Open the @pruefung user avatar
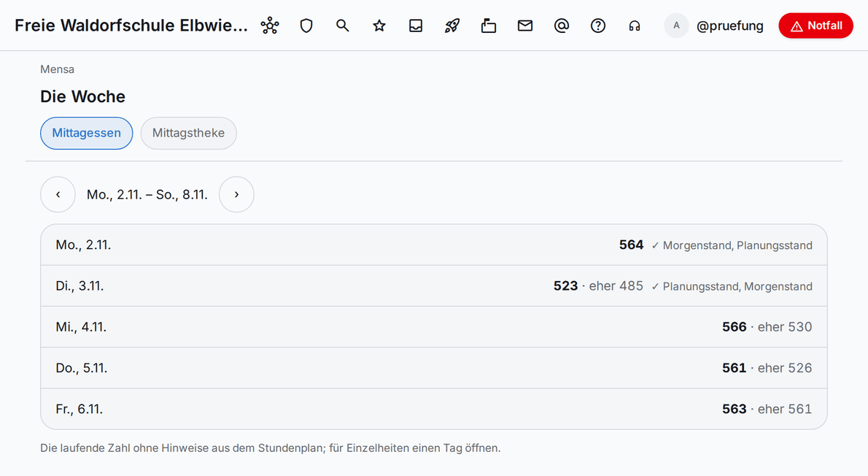The width and height of the screenshot is (868, 476). [x=676, y=26]
